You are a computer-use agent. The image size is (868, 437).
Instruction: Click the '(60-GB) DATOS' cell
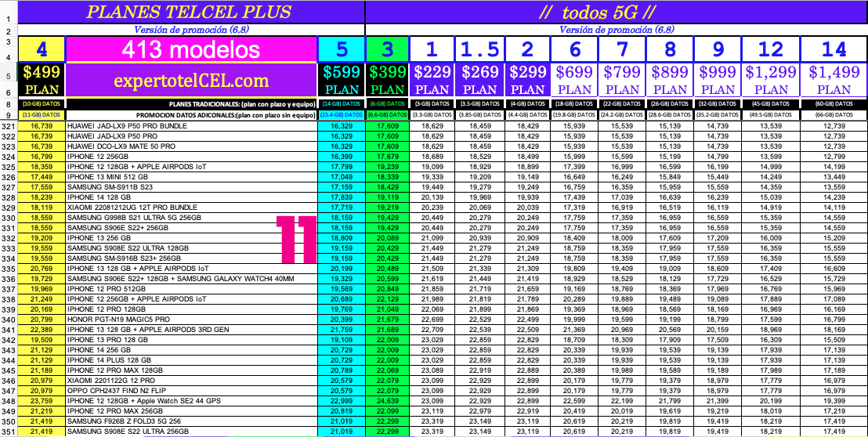(x=834, y=103)
